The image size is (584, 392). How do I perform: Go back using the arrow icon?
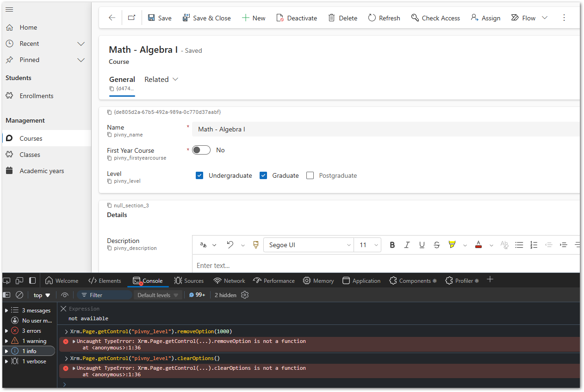click(112, 18)
